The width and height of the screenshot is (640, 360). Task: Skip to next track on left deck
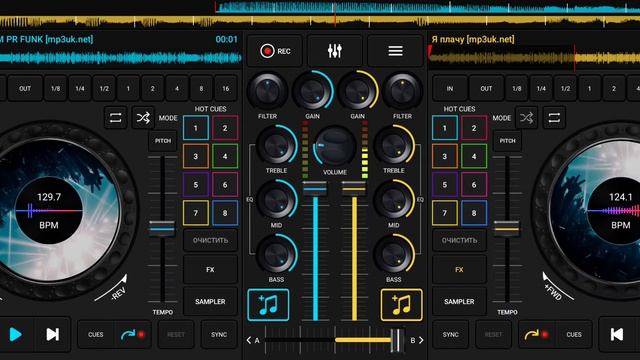click(53, 334)
